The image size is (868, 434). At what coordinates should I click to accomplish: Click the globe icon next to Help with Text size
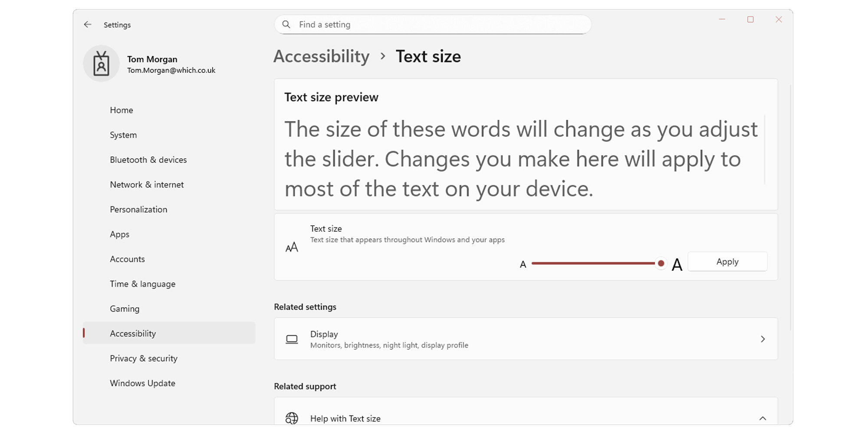(x=292, y=418)
